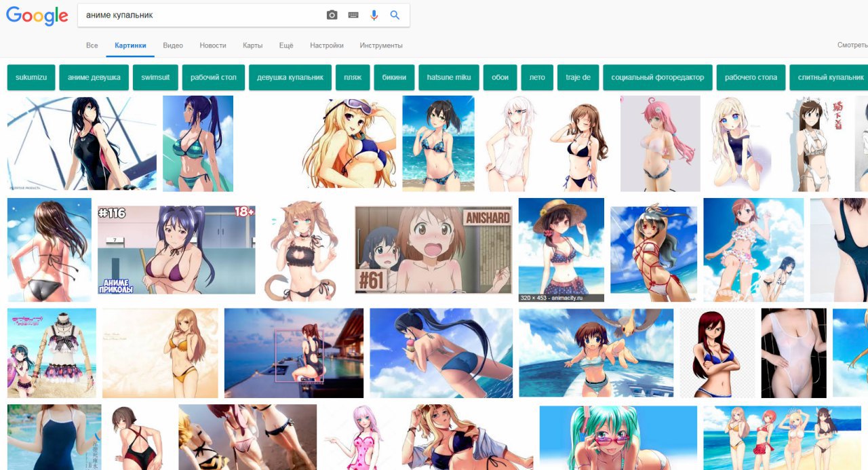Click the бикини filter chip
The width and height of the screenshot is (868, 470).
[394, 77]
